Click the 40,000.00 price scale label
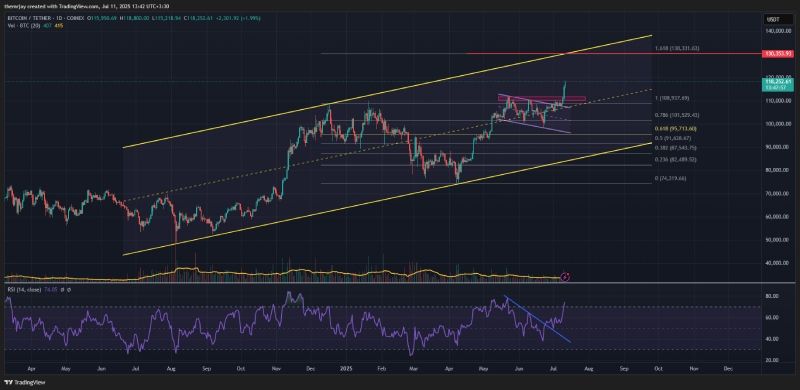Image resolution: width=800 pixels, height=390 pixels. click(x=778, y=263)
